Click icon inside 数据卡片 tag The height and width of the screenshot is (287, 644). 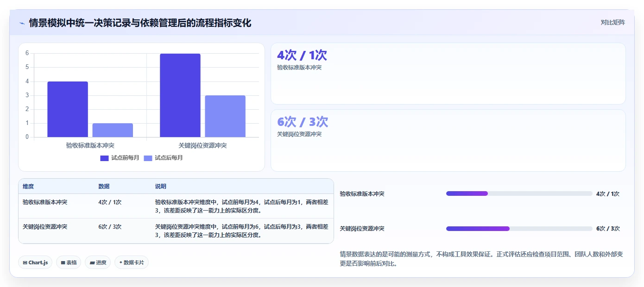click(121, 262)
